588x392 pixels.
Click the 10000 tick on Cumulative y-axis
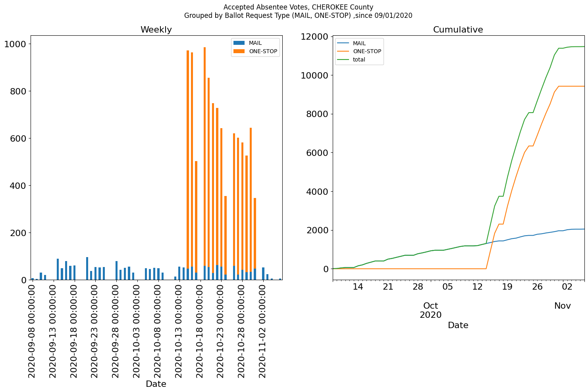[x=315, y=75]
